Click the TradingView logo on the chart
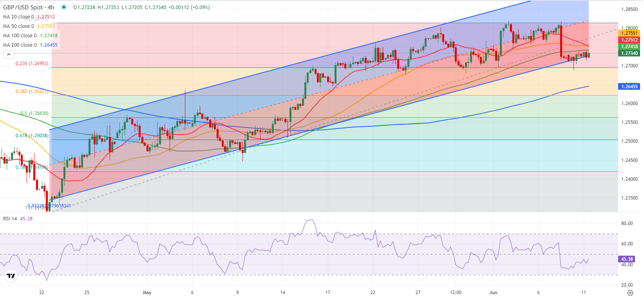644x298 pixels. [x=11, y=276]
